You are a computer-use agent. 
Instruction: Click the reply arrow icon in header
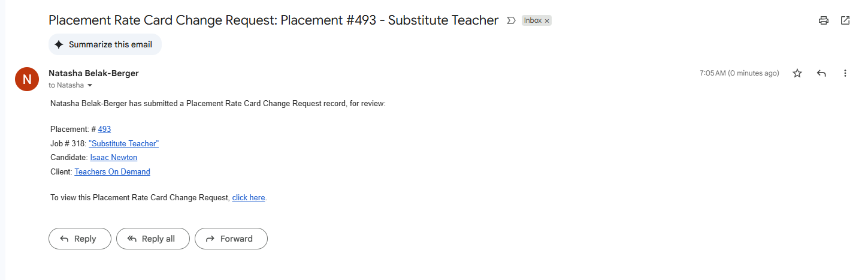click(821, 73)
